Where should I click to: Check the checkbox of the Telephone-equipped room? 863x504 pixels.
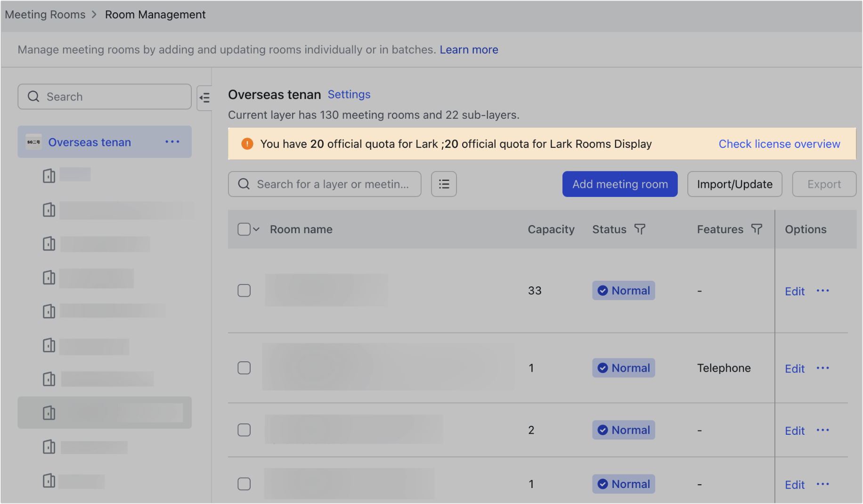coord(244,368)
